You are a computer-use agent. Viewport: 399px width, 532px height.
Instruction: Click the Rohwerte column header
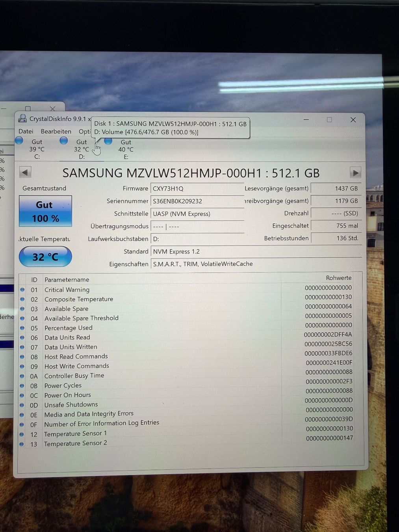coord(339,277)
